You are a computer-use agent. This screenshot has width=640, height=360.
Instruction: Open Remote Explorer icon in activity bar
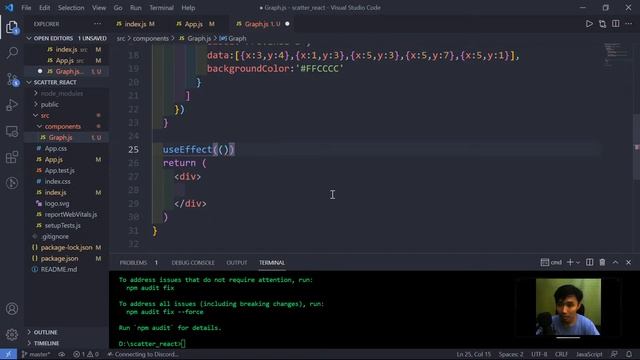coord(12,131)
